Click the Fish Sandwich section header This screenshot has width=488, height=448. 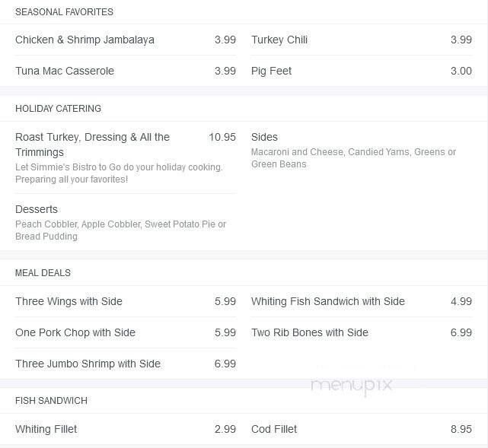point(51,401)
